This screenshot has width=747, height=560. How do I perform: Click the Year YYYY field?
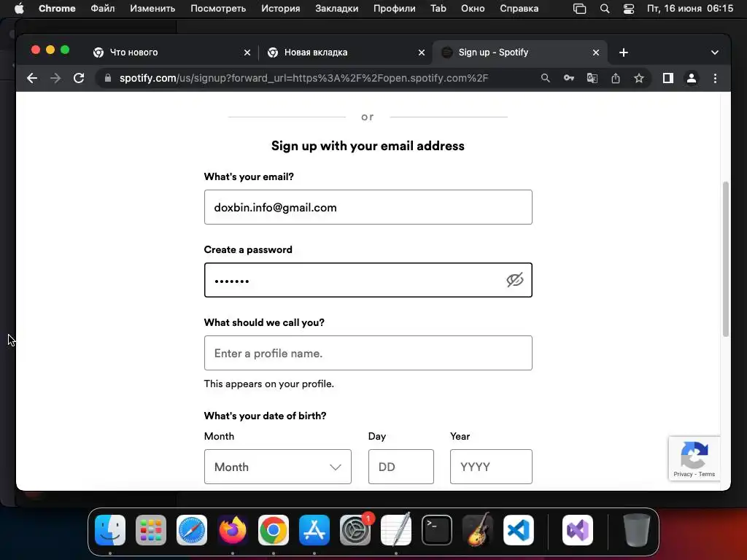(491, 467)
